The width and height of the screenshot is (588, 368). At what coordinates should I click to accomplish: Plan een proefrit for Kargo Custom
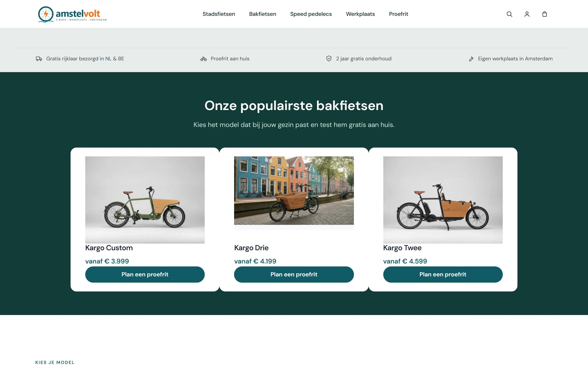(145, 274)
